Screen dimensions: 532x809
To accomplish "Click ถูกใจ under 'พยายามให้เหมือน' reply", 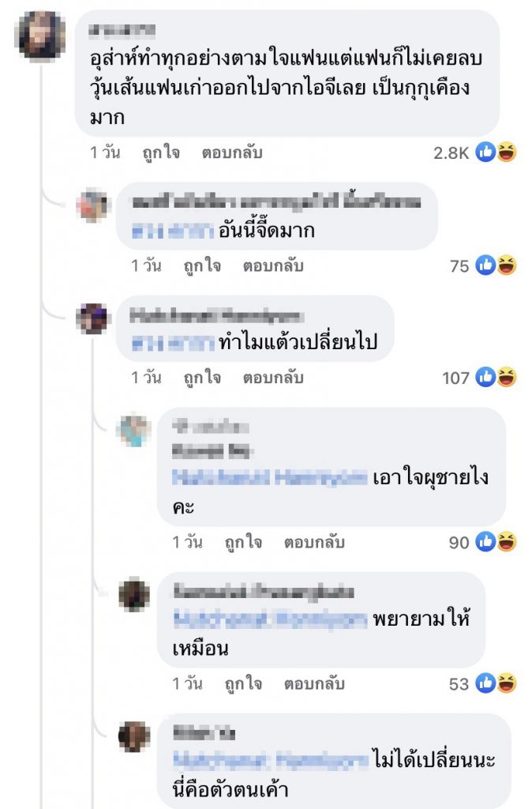I will 243,683.
